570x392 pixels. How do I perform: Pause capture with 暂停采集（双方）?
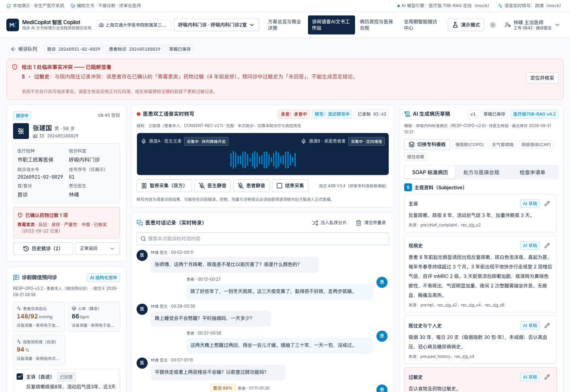click(164, 186)
